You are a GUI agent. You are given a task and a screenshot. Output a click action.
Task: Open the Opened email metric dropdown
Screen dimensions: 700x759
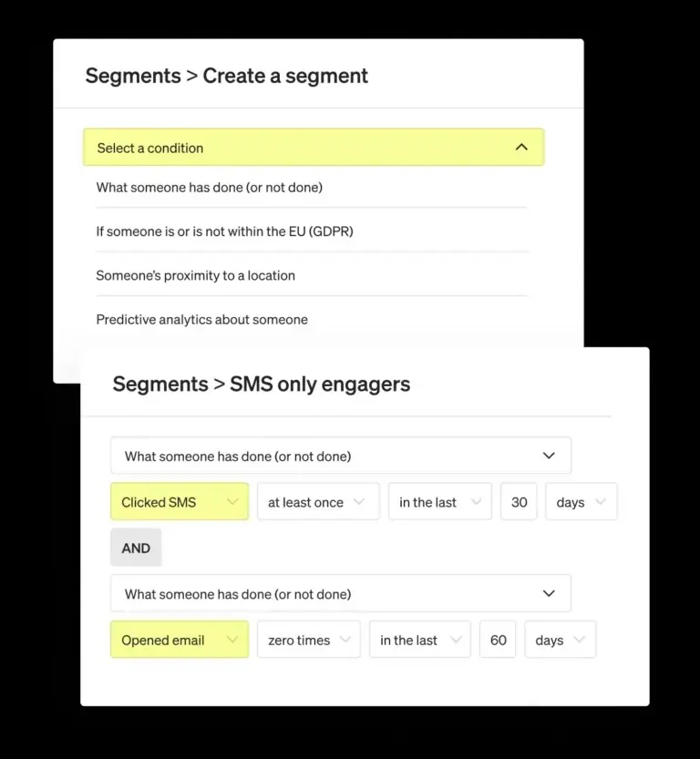(180, 641)
